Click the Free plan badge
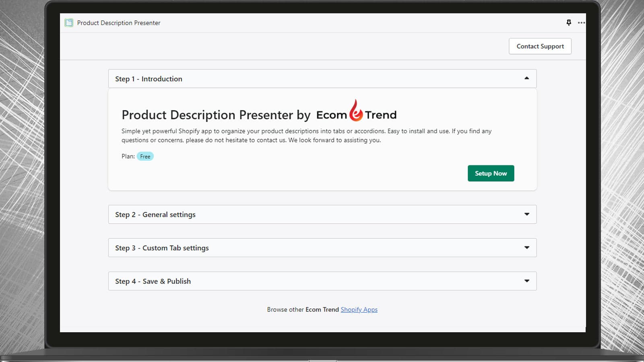Screen dimensions: 644x362 pyautogui.click(x=145, y=156)
